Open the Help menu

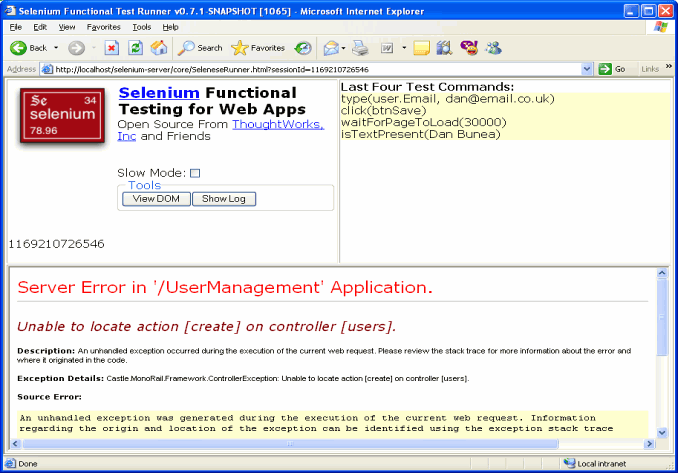[x=170, y=27]
